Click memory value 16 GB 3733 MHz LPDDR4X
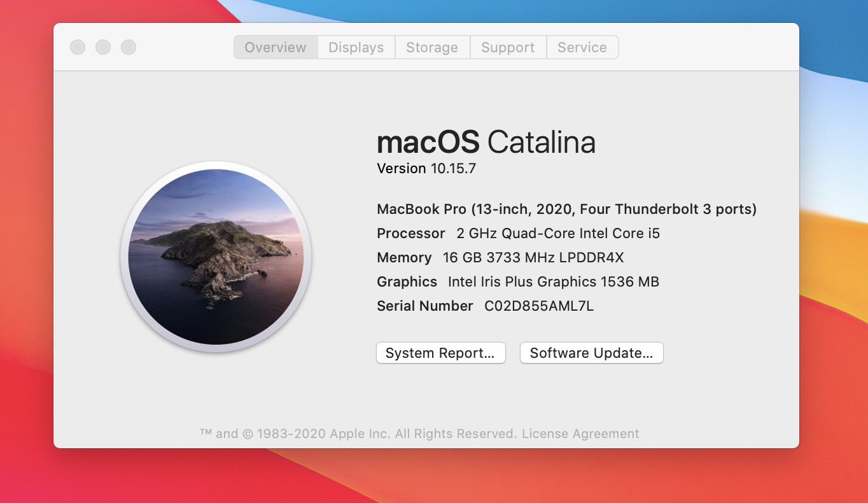868x503 pixels. 533,257
